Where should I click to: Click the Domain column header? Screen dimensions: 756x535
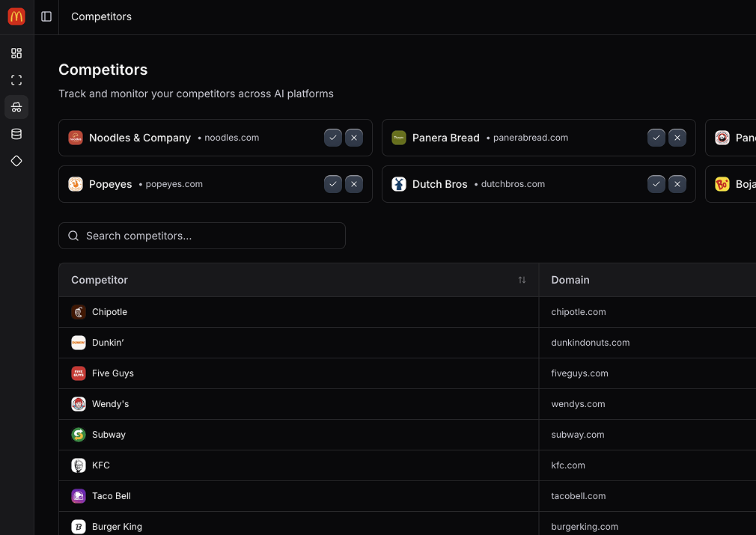click(x=570, y=280)
